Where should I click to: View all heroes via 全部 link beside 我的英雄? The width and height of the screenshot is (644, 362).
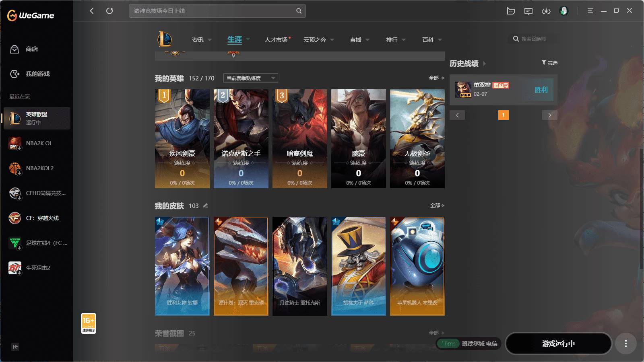coord(436,78)
